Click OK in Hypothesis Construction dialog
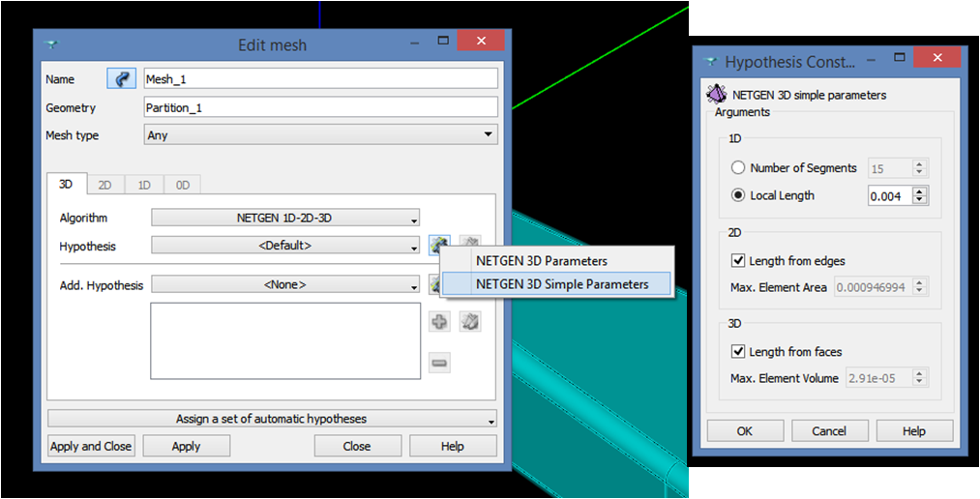980x499 pixels. pos(745,431)
